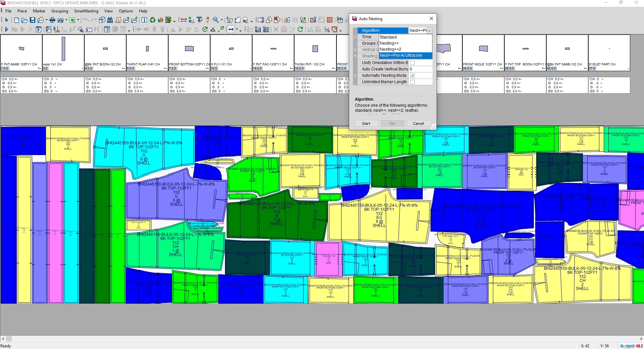Image resolution: width=644 pixels, height=349 pixels.
Task: Click the blue play nesting icon
Action: pyautogui.click(x=6, y=30)
